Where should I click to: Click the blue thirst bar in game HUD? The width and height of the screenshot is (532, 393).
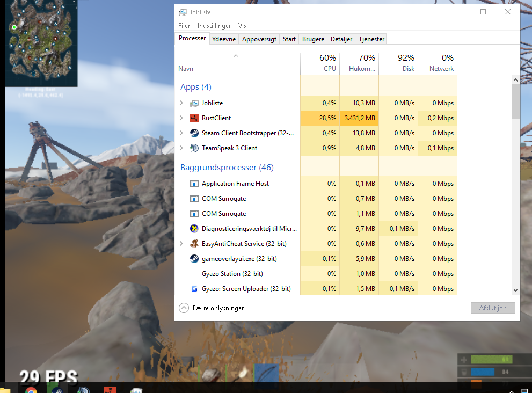483,372
